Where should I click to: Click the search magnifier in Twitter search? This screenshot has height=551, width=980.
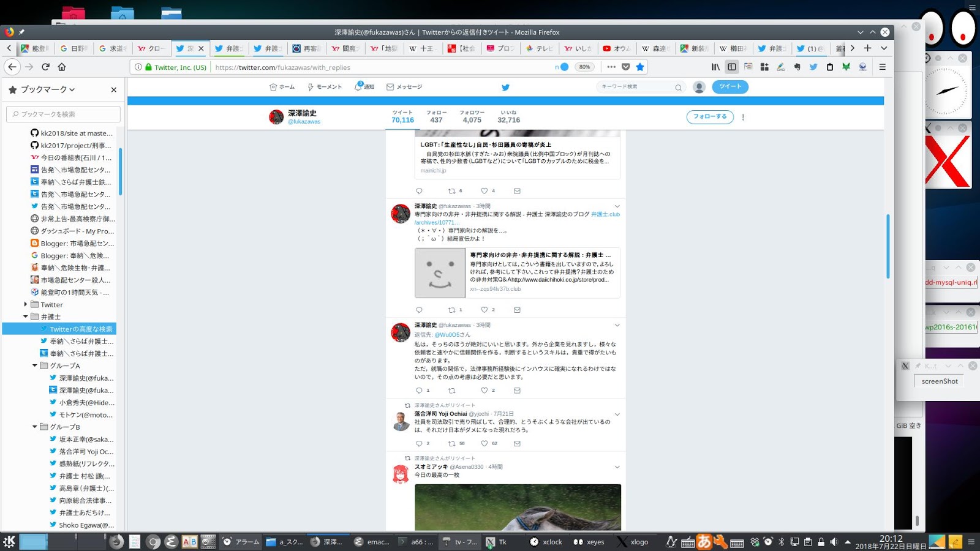(678, 87)
